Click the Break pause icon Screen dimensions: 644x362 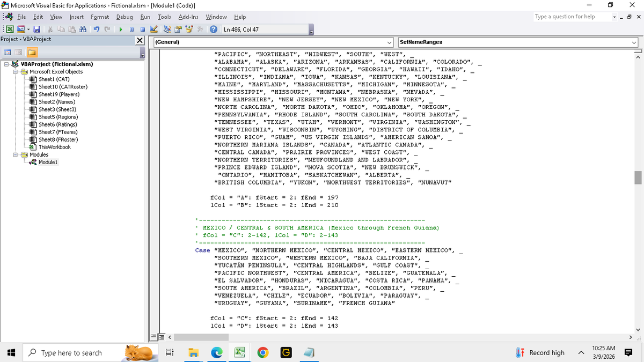(x=131, y=29)
